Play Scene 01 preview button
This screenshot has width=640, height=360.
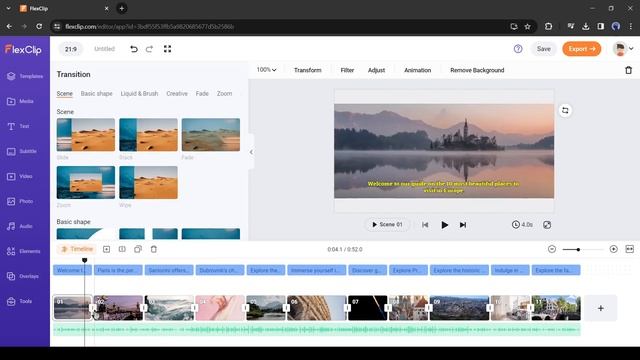(x=387, y=224)
